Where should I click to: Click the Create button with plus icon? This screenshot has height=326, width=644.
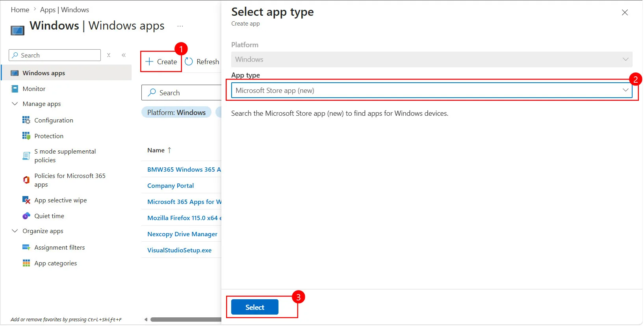point(161,62)
